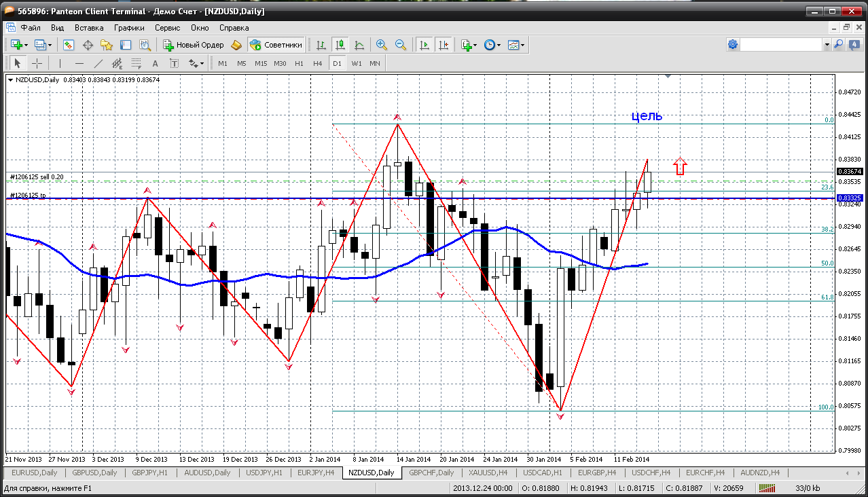868x497 pixels.
Task: Select the Equidistant Channel tool
Action: [x=117, y=63]
